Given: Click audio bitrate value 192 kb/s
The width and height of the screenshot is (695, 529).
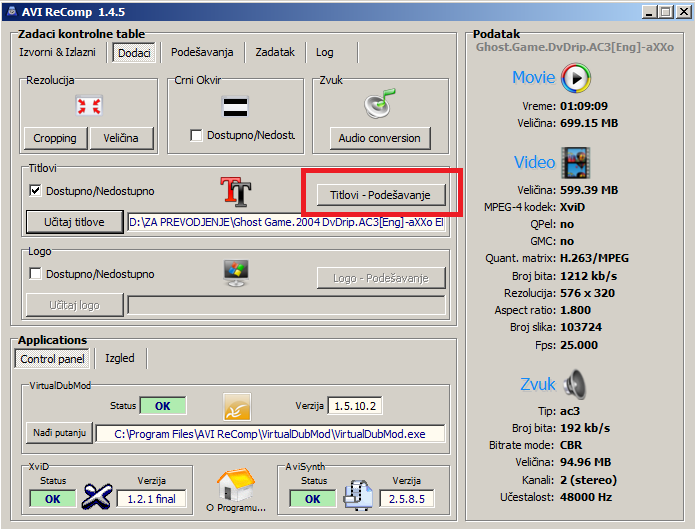Looking at the screenshot, I should pyautogui.click(x=585, y=428).
